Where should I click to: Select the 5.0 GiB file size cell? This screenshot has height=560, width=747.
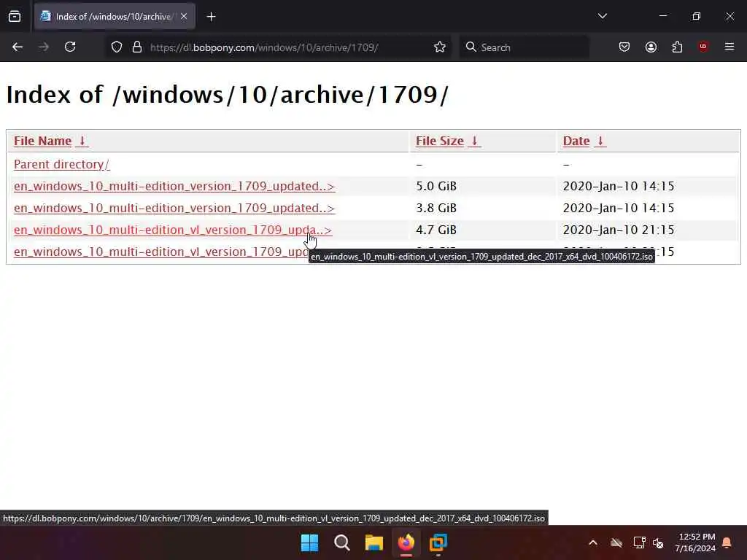[x=436, y=186]
